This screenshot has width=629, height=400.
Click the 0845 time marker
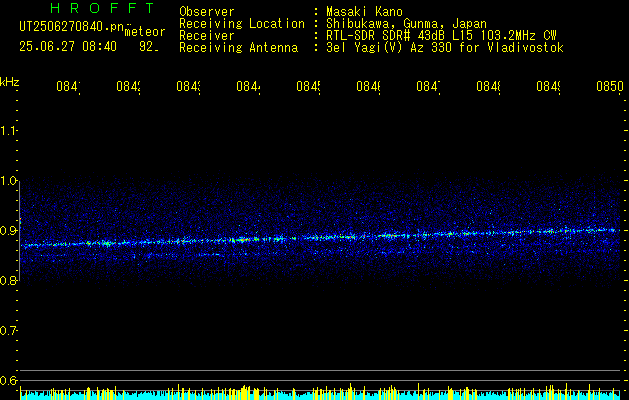308,86
